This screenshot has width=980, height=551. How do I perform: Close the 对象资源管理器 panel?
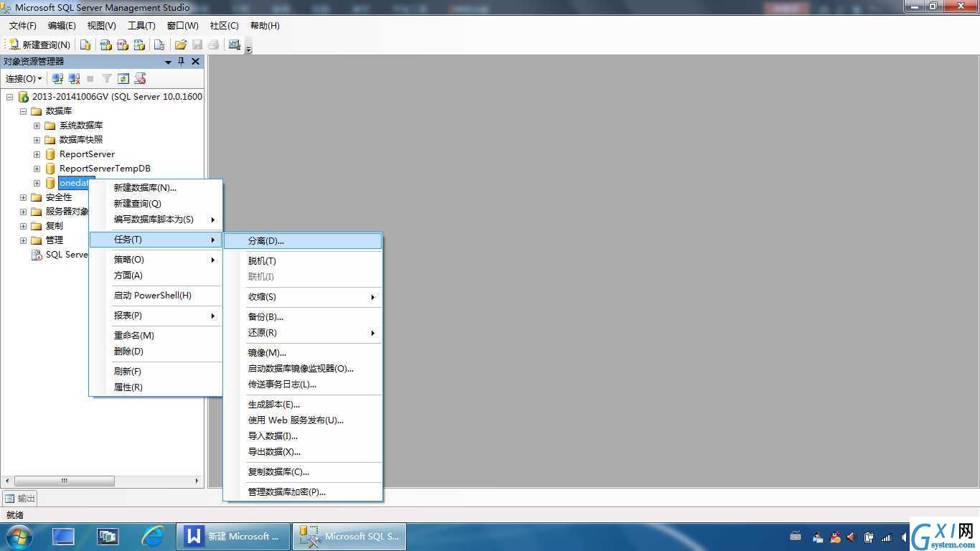coord(195,62)
